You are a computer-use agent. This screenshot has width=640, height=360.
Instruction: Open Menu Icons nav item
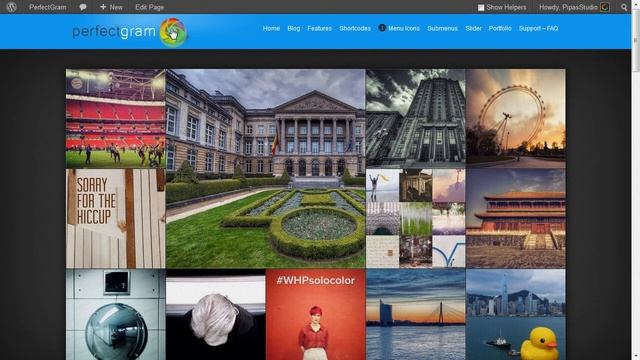[x=404, y=28]
